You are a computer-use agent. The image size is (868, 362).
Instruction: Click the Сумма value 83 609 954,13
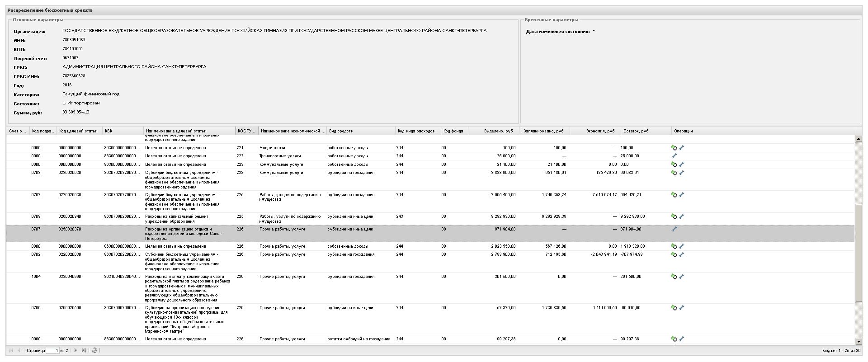click(x=76, y=112)
